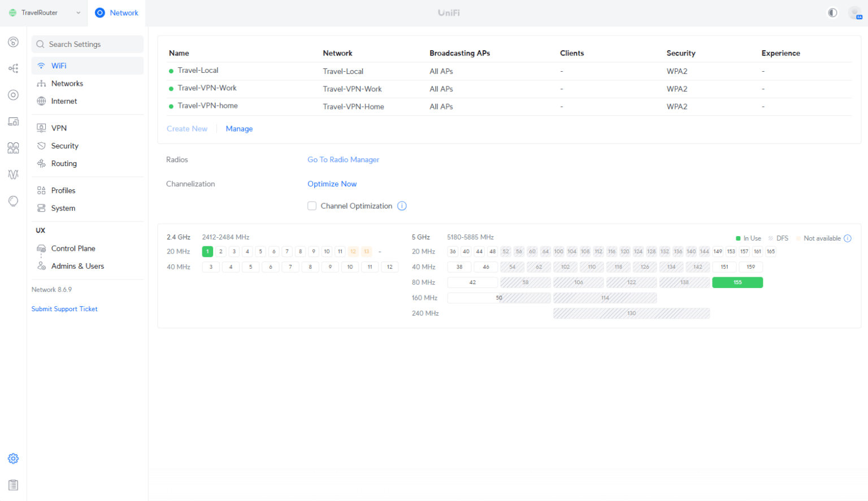Open the Innerspace circle icon in rail
Screen dimensions: 868x501
pyautogui.click(x=13, y=201)
